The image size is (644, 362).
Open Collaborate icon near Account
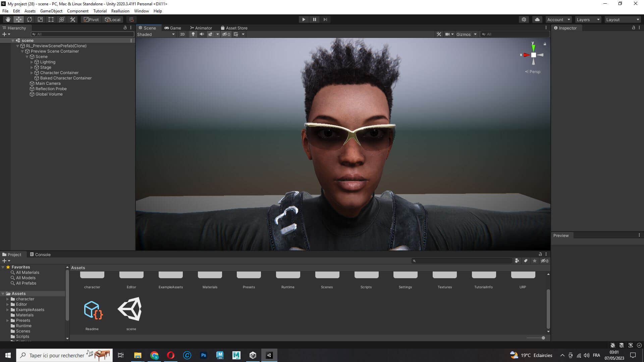point(524,19)
